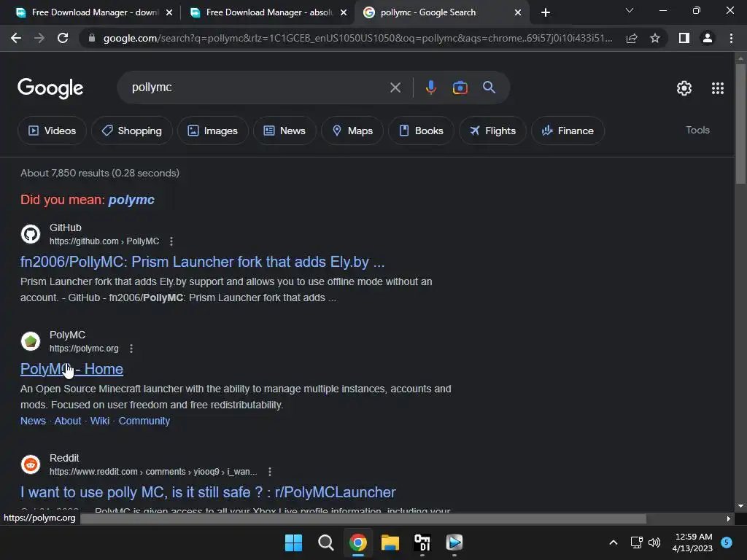Close first Free Download Manager tab

point(169,12)
